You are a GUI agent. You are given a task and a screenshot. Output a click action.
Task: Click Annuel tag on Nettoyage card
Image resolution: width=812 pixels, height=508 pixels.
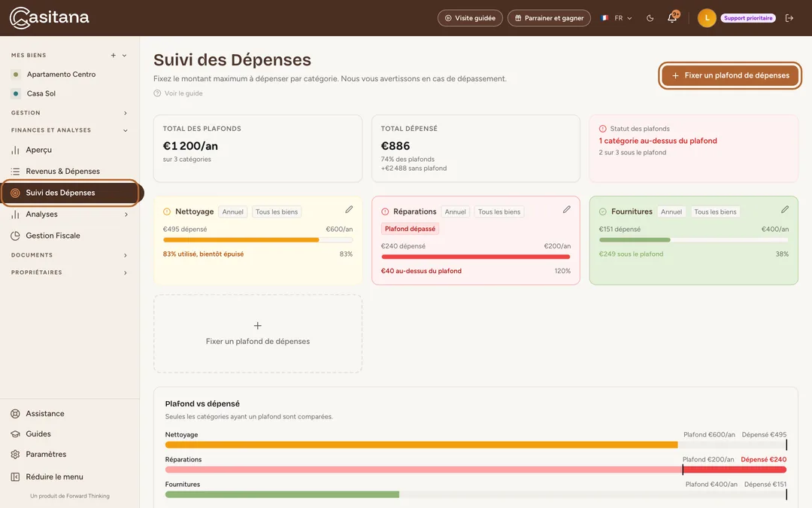[233, 212]
